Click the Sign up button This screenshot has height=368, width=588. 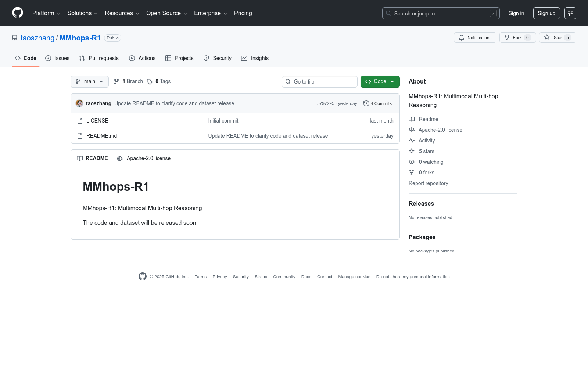[546, 13]
